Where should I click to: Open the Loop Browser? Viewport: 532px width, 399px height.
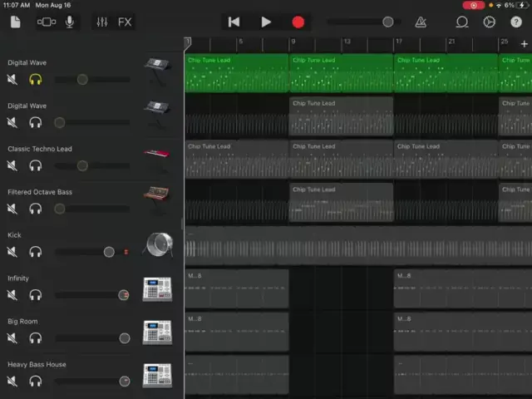click(462, 22)
